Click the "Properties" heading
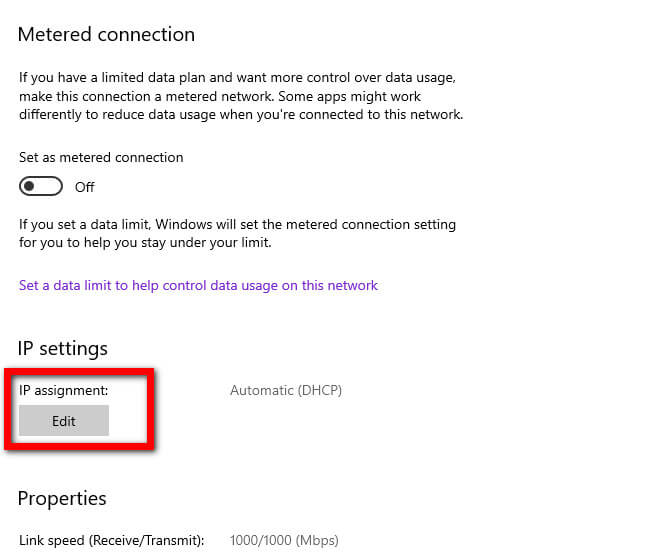Viewport: 663px width, 557px height. pyautogui.click(x=62, y=498)
